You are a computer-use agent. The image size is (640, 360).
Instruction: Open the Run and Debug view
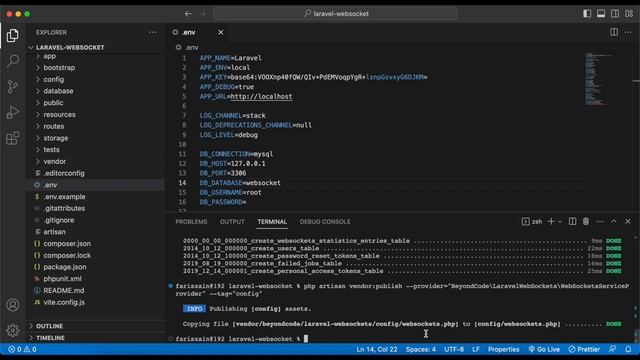pos(13,112)
